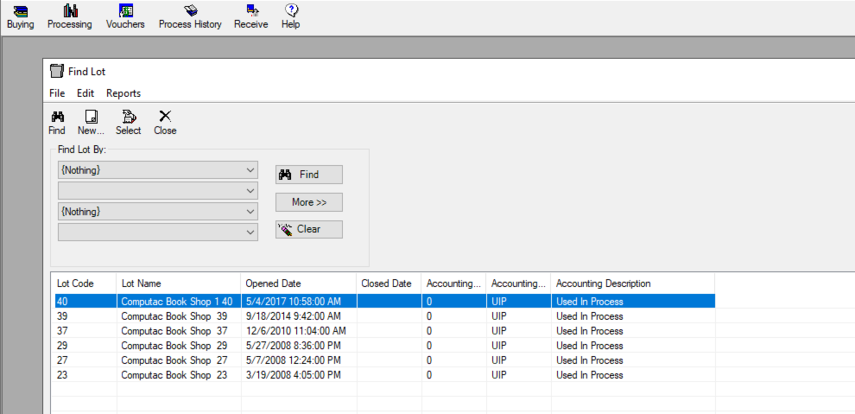Click Used In Process in lot 23 row
Screen dimensions: 855x414
(589, 375)
